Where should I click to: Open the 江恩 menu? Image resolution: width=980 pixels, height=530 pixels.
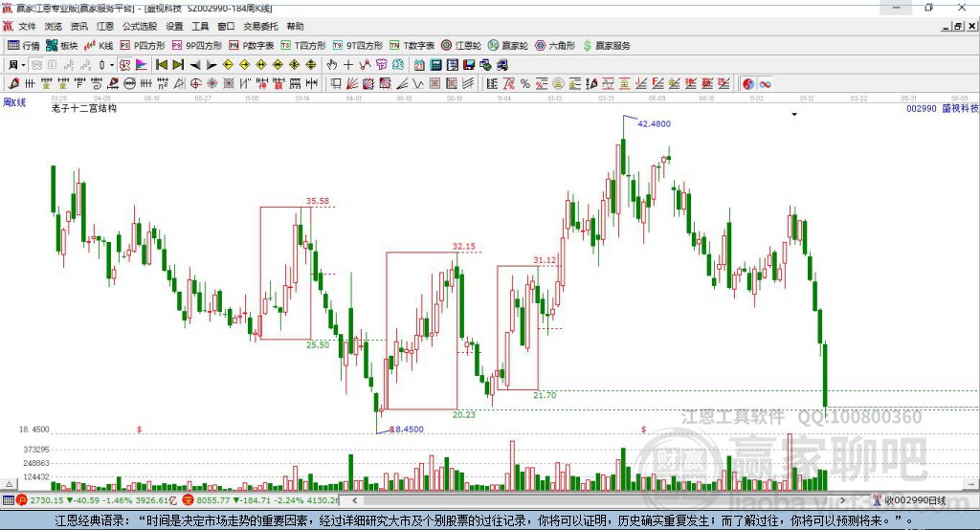click(x=105, y=26)
